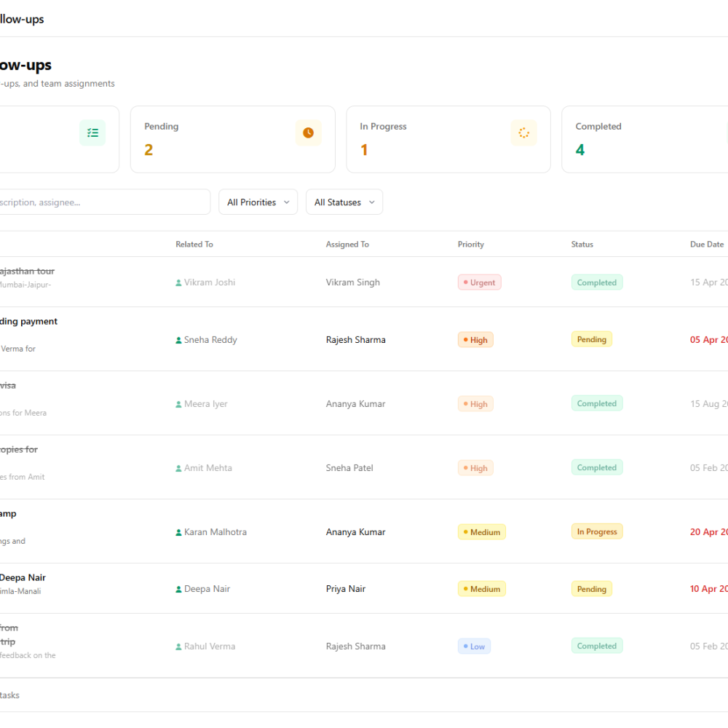This screenshot has height=728, width=728.
Task: Click the Pending clock icon
Action: (x=308, y=132)
